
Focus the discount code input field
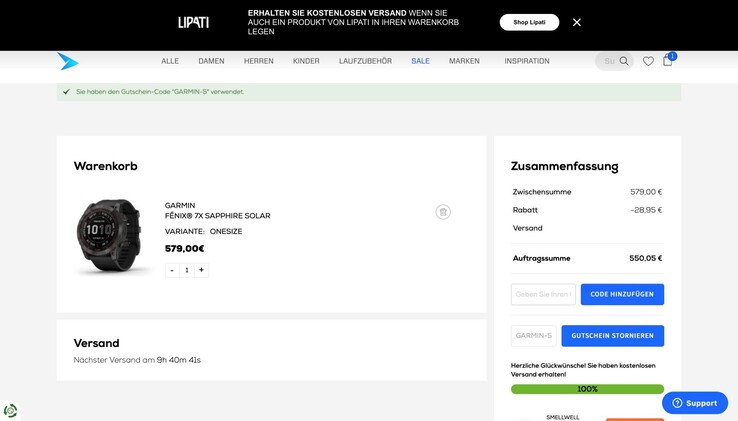pos(543,294)
